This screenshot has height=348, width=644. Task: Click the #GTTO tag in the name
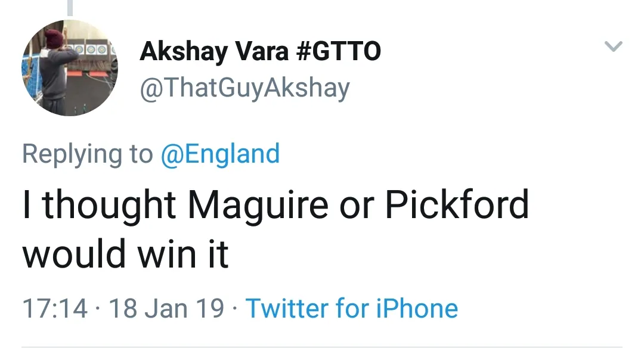pyautogui.click(x=338, y=52)
